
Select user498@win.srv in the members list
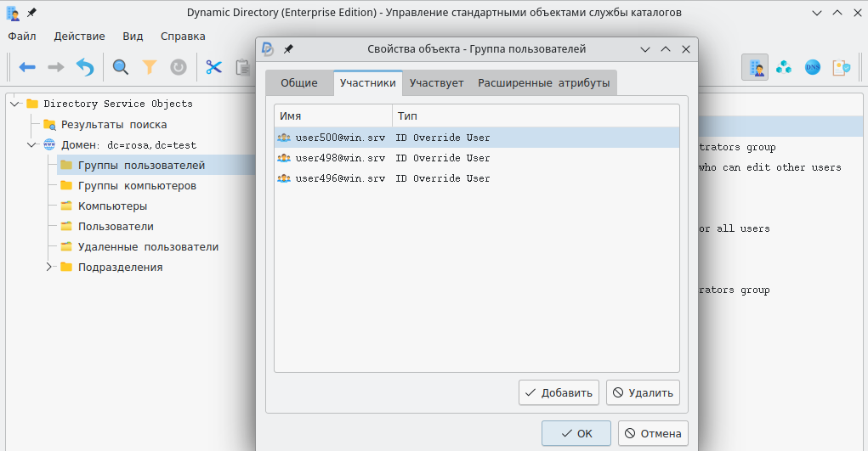pyautogui.click(x=339, y=158)
